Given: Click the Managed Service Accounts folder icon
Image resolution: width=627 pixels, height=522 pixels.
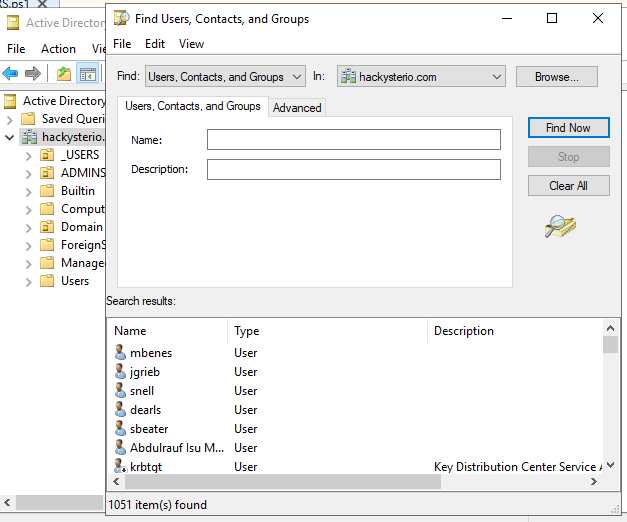Looking at the screenshot, I should (x=47, y=263).
